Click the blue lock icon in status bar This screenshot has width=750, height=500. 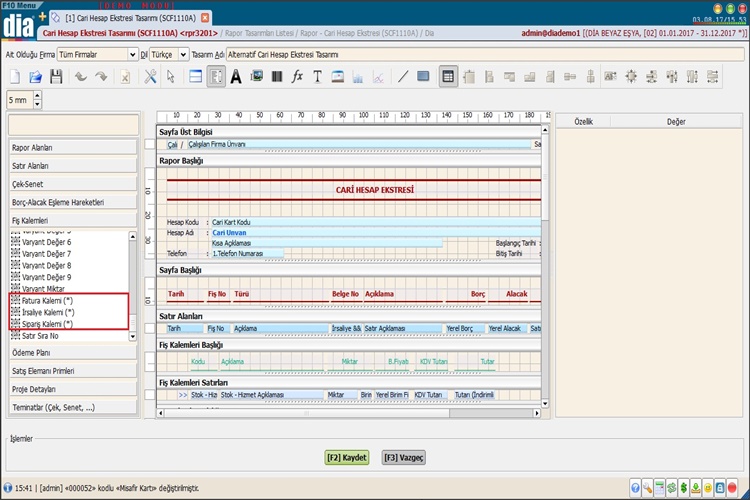(x=720, y=488)
